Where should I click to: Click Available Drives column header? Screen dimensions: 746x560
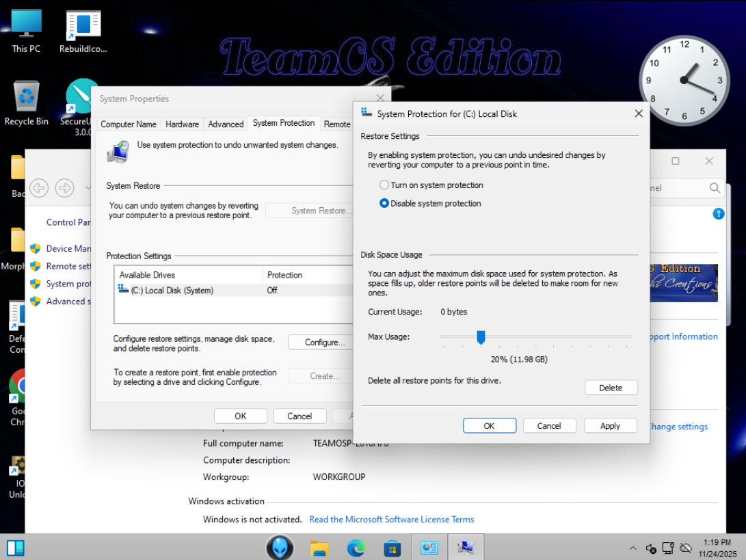189,275
